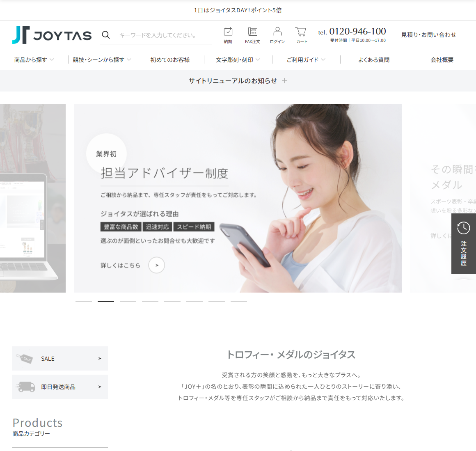This screenshot has height=451, width=476.
Task: Select the last carousel slide indicator
Action: 239,301
